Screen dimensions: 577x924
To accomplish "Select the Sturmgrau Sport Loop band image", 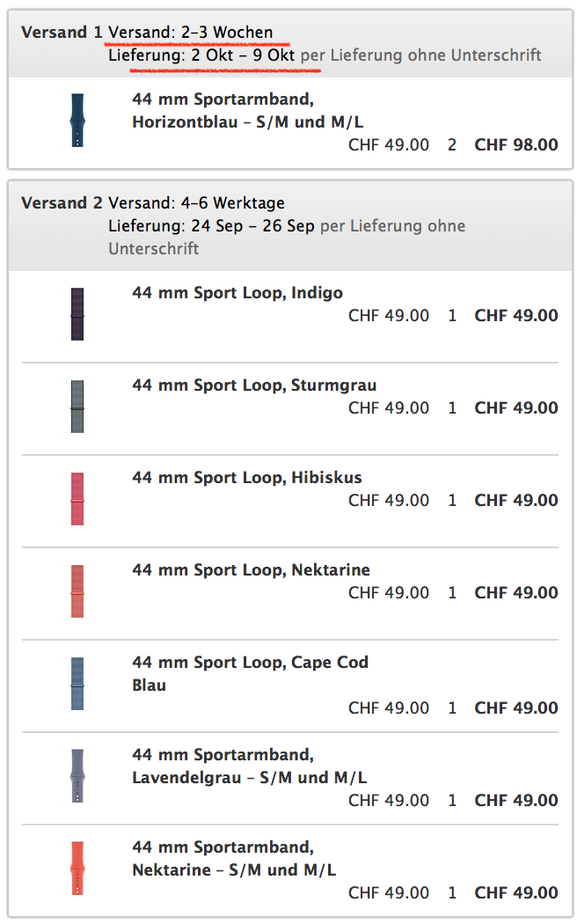I will point(77,407).
